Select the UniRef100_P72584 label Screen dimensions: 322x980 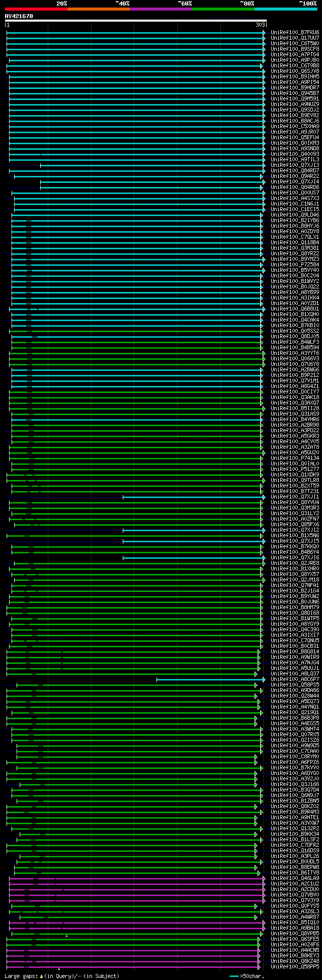295,264
